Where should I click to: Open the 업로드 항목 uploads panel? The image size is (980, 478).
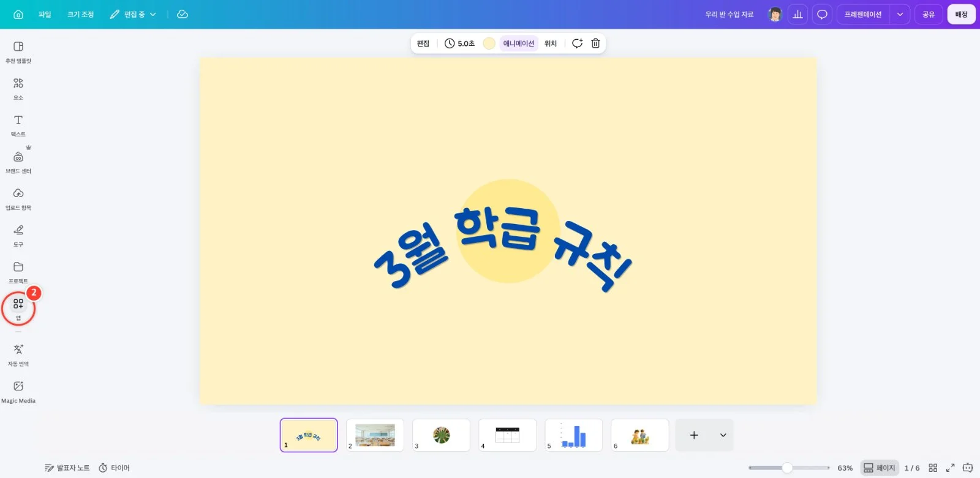[18, 199]
